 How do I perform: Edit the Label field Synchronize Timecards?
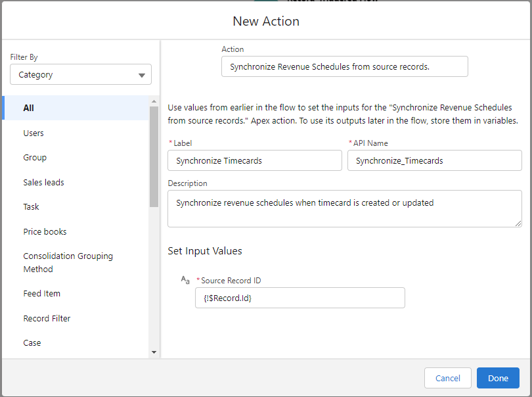254,160
